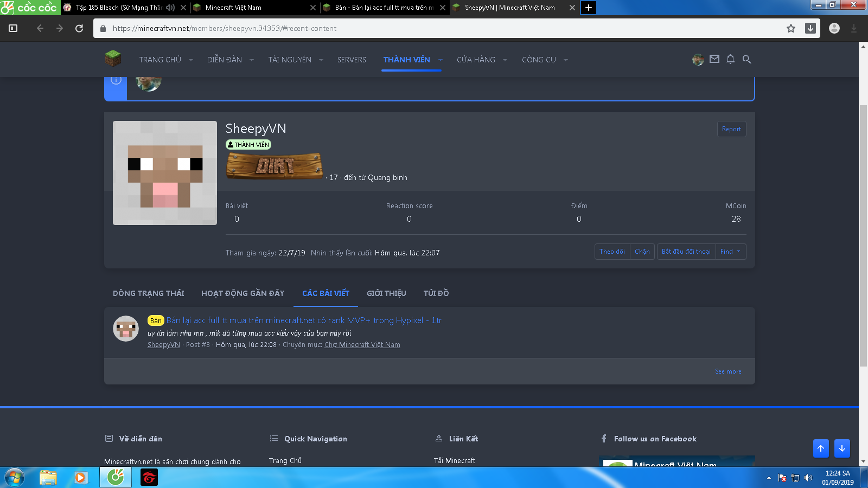Open the browser profile icon
The height and width of the screenshot is (488, 868).
(x=834, y=28)
